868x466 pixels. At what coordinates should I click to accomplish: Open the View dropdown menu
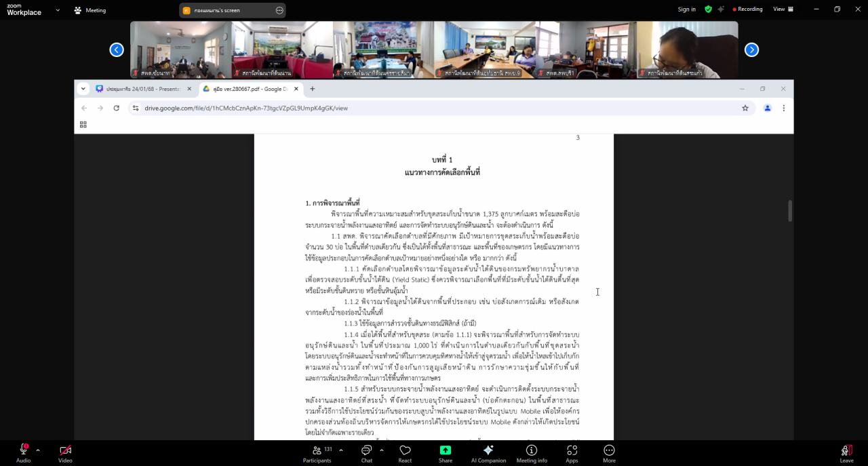pyautogui.click(x=779, y=9)
